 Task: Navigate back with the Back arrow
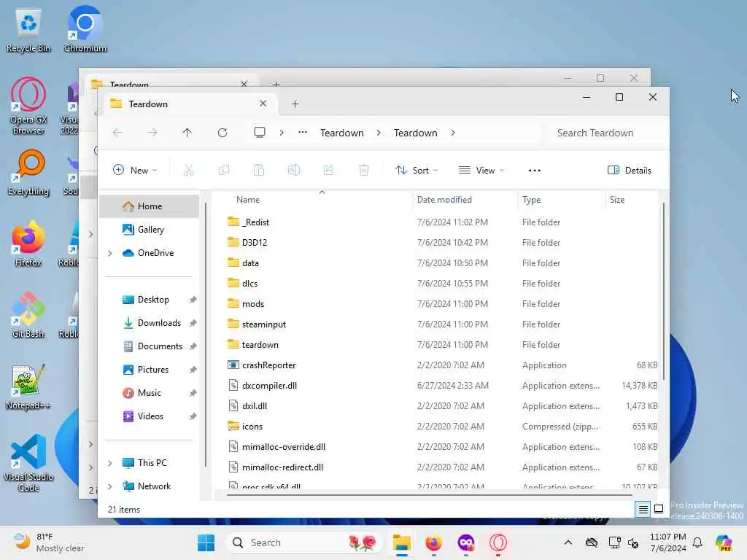[117, 133]
